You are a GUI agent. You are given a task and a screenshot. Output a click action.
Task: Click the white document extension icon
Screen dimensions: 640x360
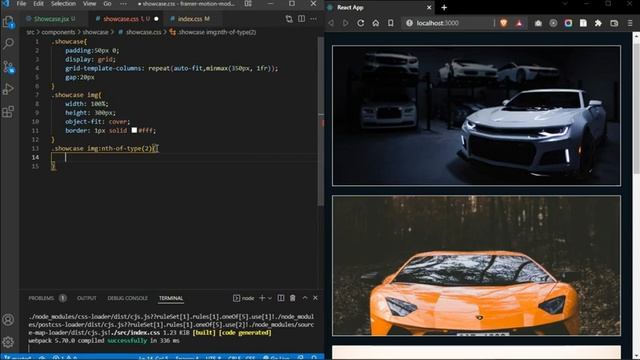(583, 23)
